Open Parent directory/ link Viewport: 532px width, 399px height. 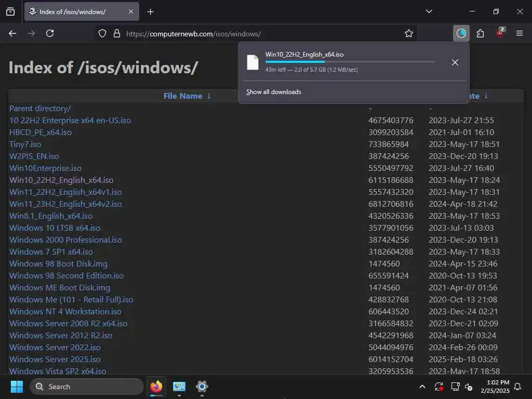[40, 108]
